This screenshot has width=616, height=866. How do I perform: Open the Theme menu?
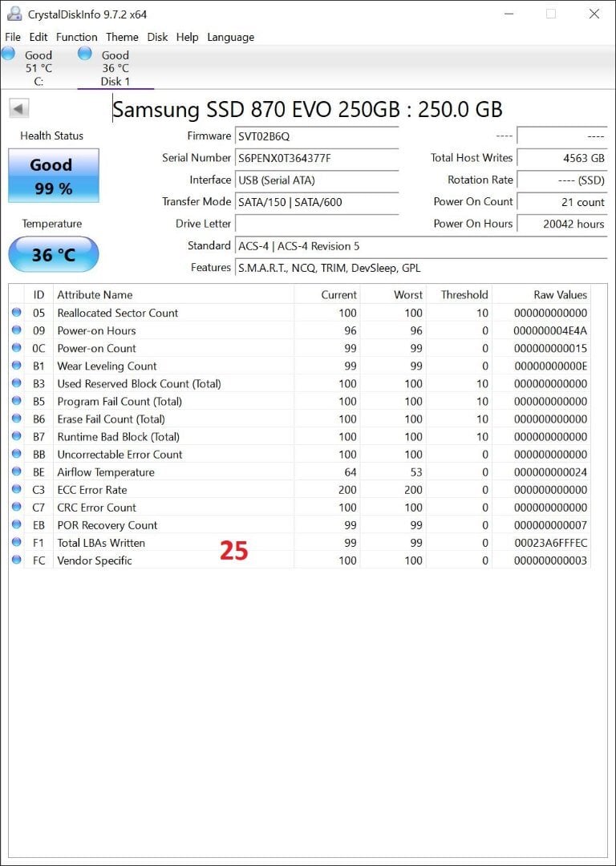coord(122,37)
